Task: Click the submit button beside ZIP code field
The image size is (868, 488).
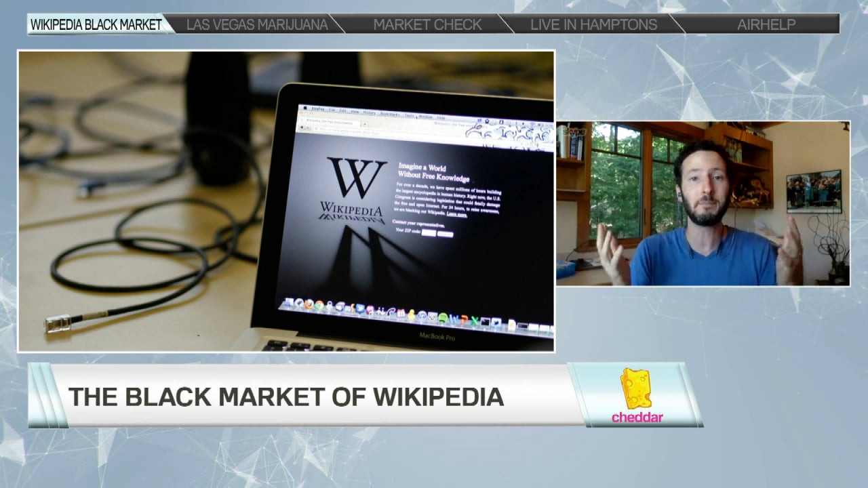Action: click(x=446, y=235)
